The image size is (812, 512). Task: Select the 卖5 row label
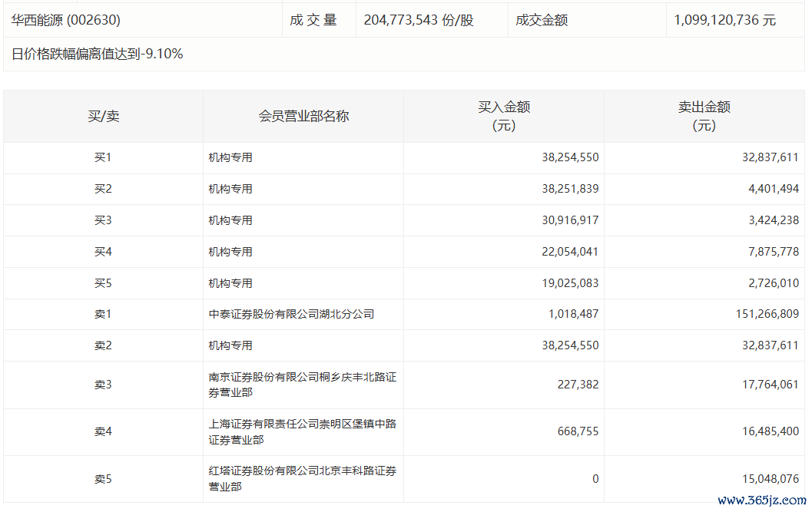pyautogui.click(x=103, y=479)
